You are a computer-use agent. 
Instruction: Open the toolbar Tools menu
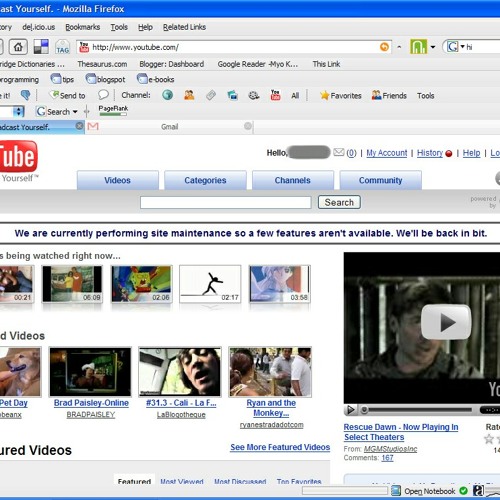coord(426,96)
